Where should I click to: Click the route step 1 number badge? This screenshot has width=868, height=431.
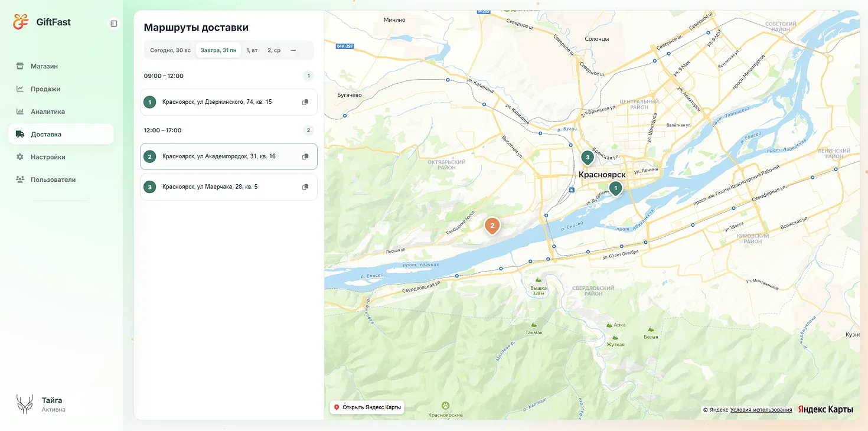pyautogui.click(x=150, y=102)
